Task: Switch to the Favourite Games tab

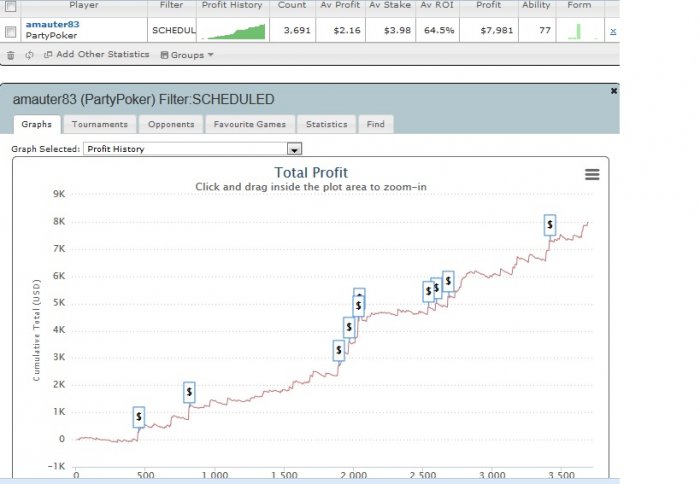Action: (250, 124)
